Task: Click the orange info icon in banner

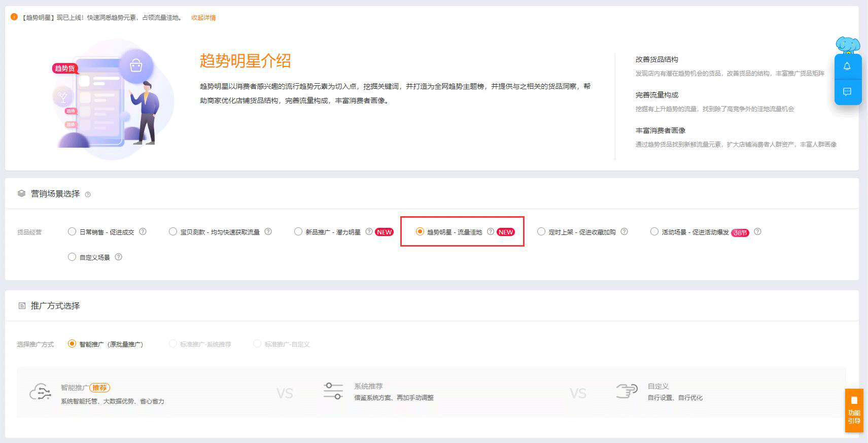Action: [14, 17]
